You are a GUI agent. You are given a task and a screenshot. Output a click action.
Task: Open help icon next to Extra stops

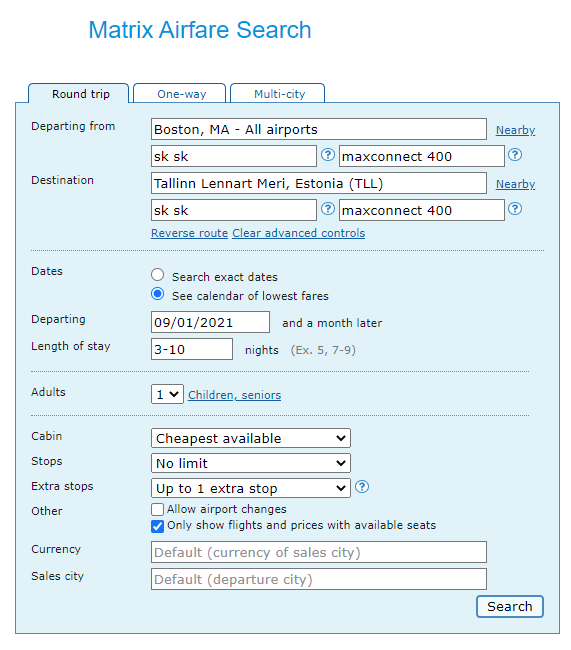pyautogui.click(x=362, y=487)
